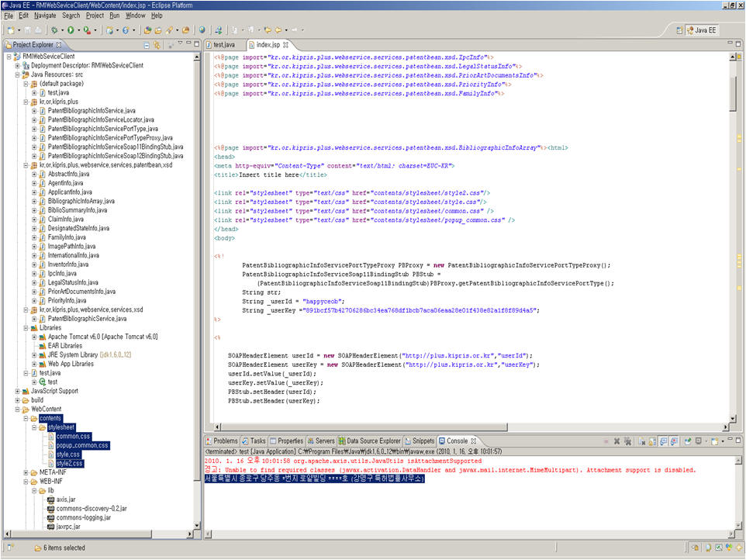The width and height of the screenshot is (746, 560).
Task: Click the Link with Editor icon
Action: (x=157, y=45)
